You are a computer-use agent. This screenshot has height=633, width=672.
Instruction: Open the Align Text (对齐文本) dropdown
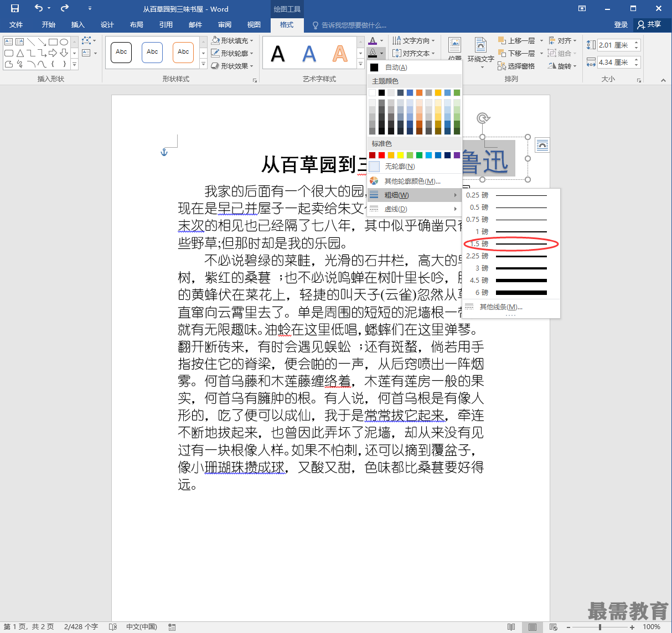413,53
